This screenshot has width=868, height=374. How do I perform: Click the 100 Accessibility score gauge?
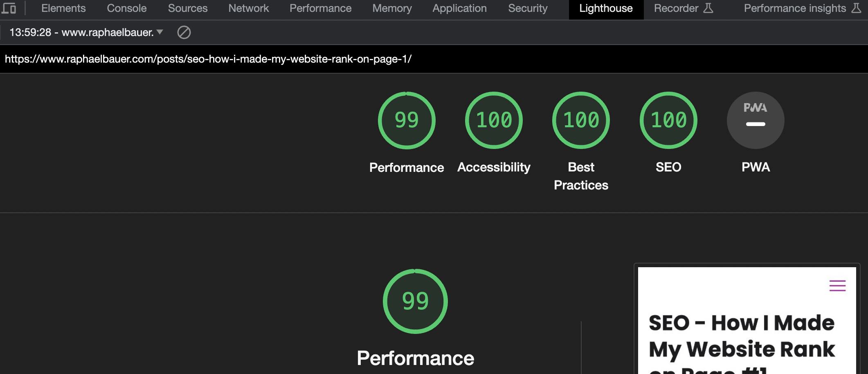(493, 120)
